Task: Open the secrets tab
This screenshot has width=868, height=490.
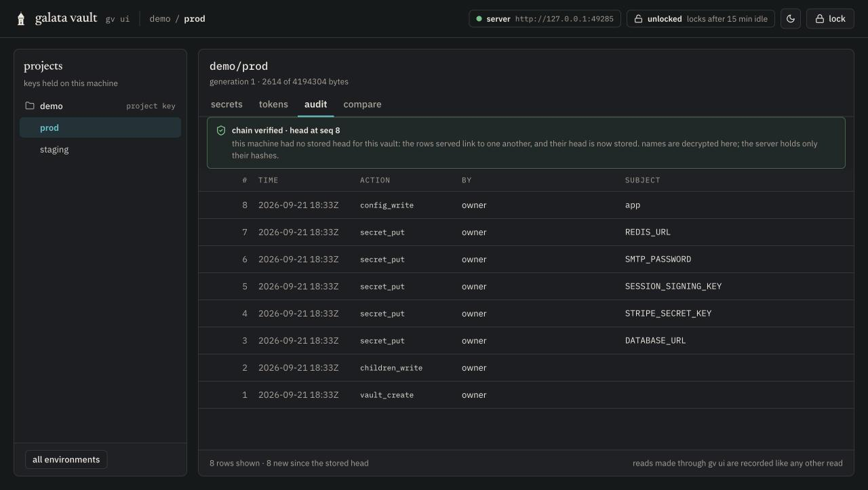Action: coord(226,104)
